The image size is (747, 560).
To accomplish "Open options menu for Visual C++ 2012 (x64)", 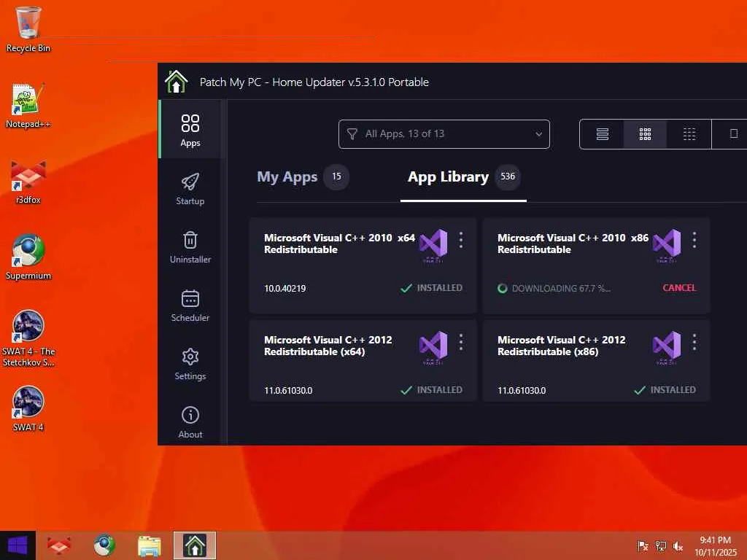I will [x=461, y=342].
